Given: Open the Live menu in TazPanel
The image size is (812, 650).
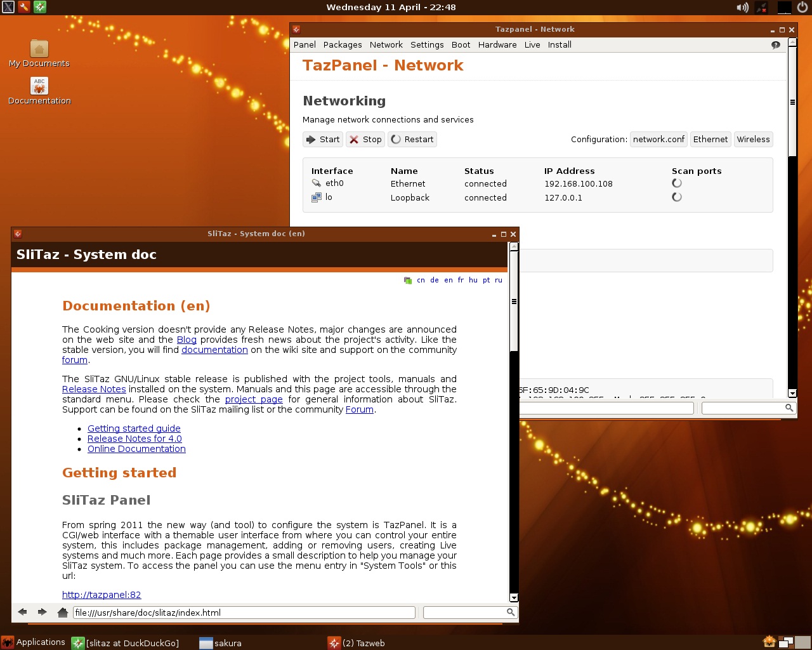Looking at the screenshot, I should click(x=532, y=45).
